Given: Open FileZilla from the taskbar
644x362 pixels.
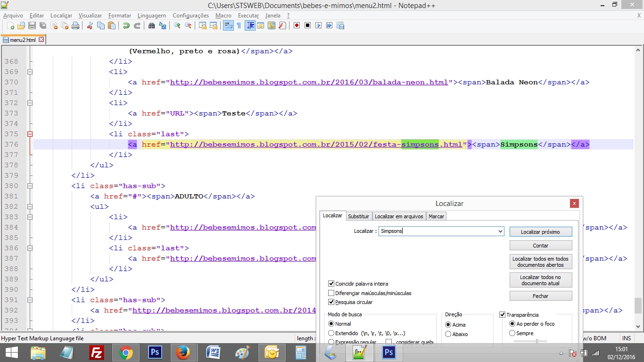Looking at the screenshot, I should coord(97,353).
